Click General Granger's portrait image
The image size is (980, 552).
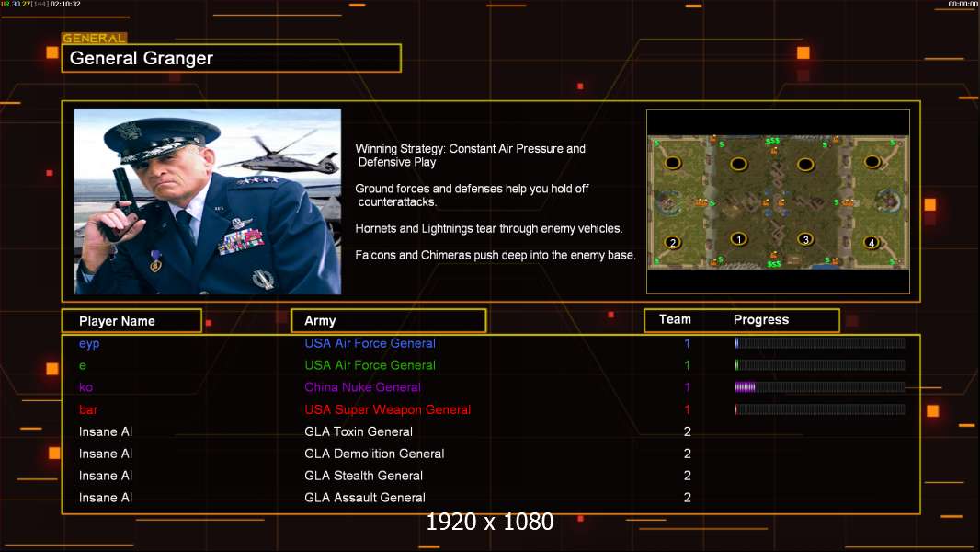pos(208,201)
